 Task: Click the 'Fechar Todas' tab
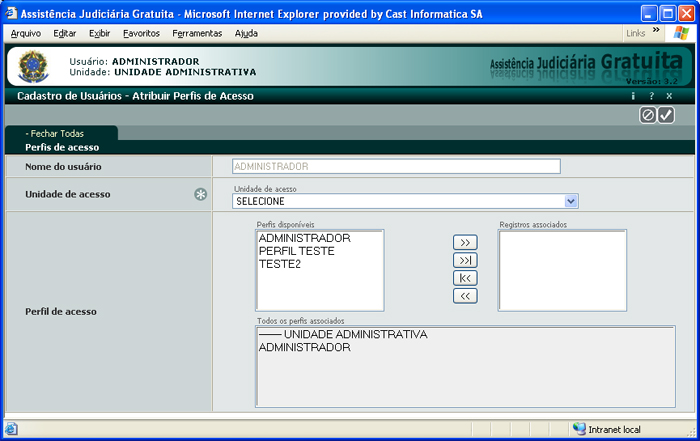pyautogui.click(x=56, y=133)
